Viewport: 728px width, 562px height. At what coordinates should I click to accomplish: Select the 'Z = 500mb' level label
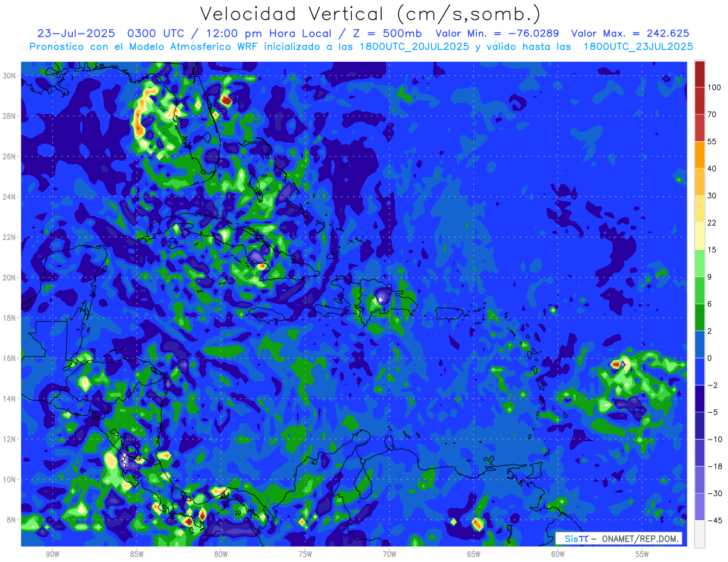tap(388, 33)
